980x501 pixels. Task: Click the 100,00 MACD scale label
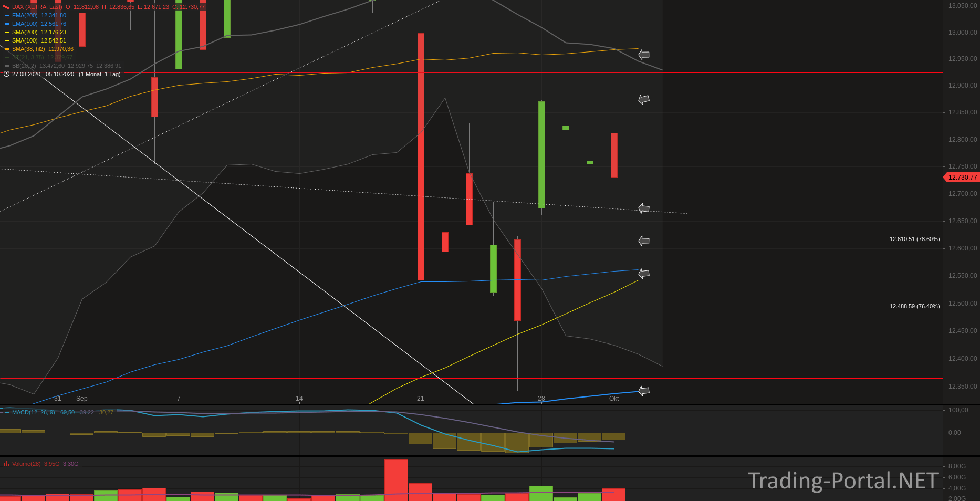(958, 410)
